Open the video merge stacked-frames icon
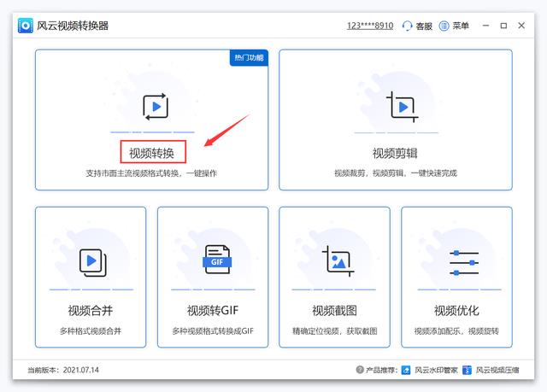 click(x=93, y=263)
